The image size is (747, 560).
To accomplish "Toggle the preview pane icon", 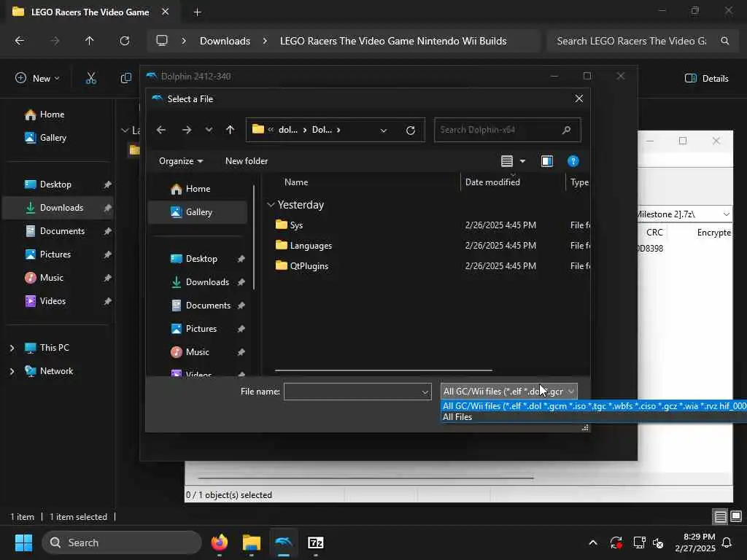I will tap(547, 161).
